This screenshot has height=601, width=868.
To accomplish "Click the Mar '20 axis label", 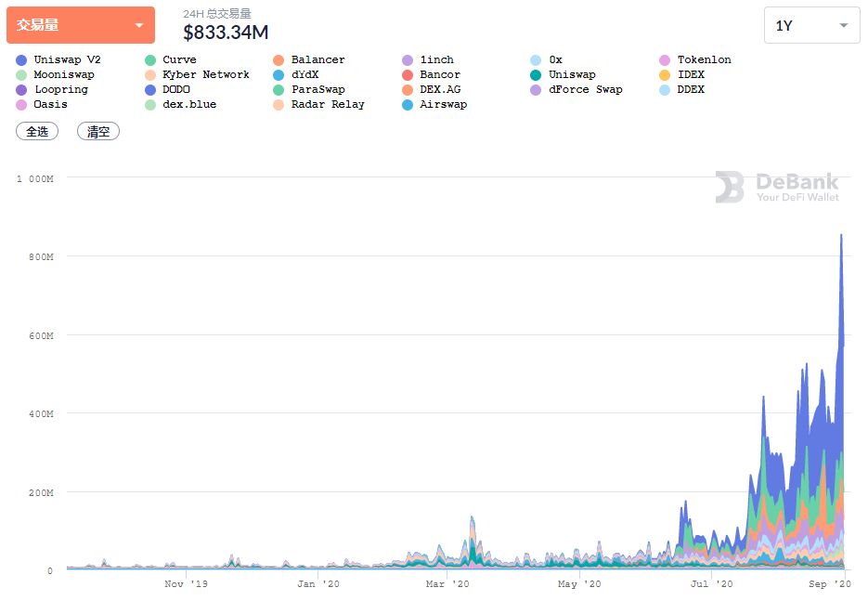I will 447,584.
